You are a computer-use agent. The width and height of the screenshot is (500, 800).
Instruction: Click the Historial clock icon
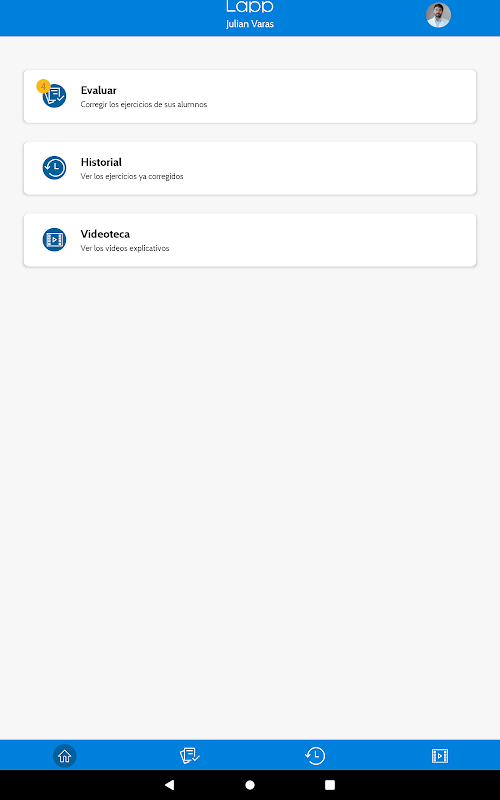click(55, 168)
